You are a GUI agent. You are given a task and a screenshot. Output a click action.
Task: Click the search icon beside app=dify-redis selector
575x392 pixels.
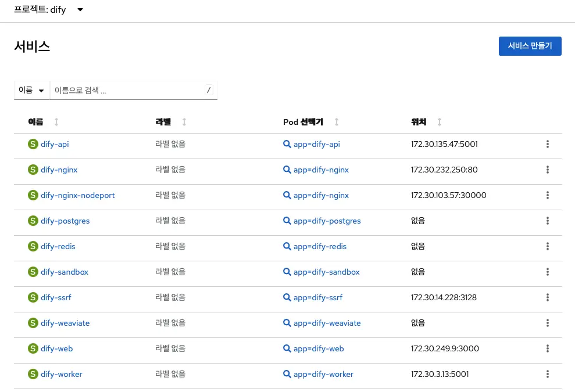(x=287, y=246)
